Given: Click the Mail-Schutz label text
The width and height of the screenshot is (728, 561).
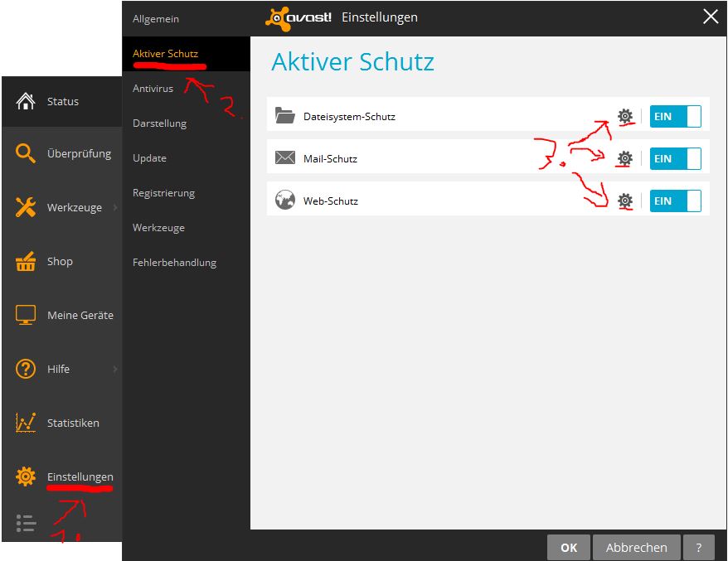Looking at the screenshot, I should [x=330, y=159].
